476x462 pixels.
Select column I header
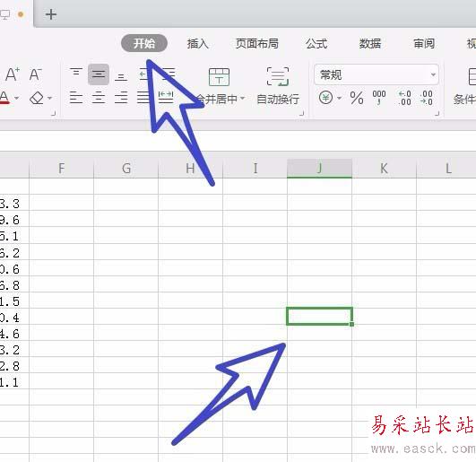(x=255, y=168)
